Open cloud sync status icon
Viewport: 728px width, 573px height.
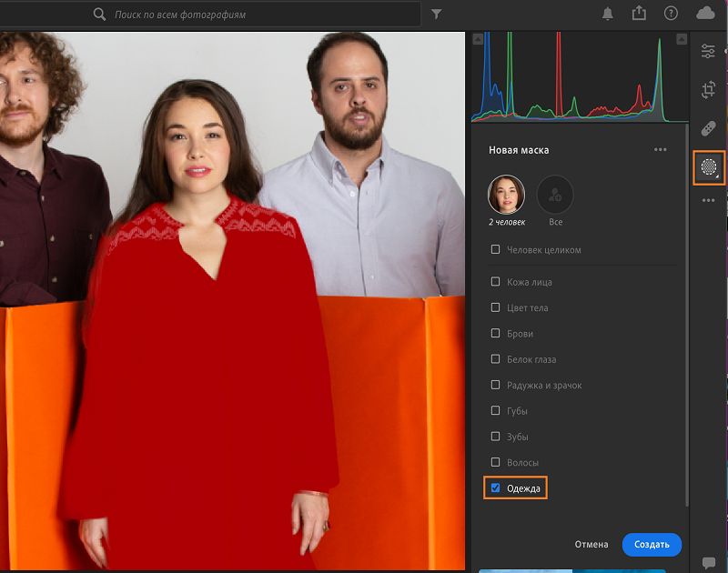pyautogui.click(x=705, y=13)
